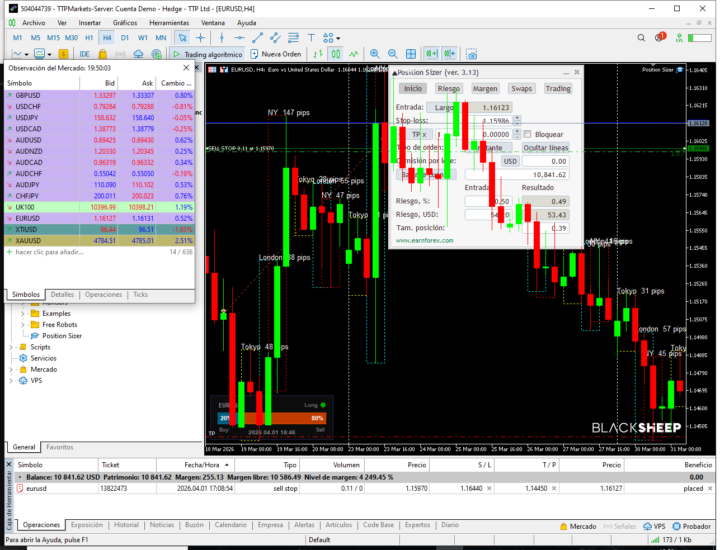Select the Fibonacci retracement tool
720x550 pixels.
(x=293, y=38)
